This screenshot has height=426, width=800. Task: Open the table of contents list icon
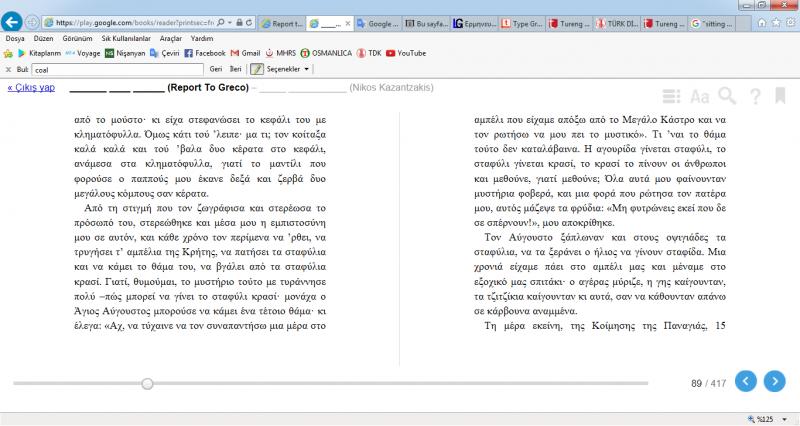point(671,96)
